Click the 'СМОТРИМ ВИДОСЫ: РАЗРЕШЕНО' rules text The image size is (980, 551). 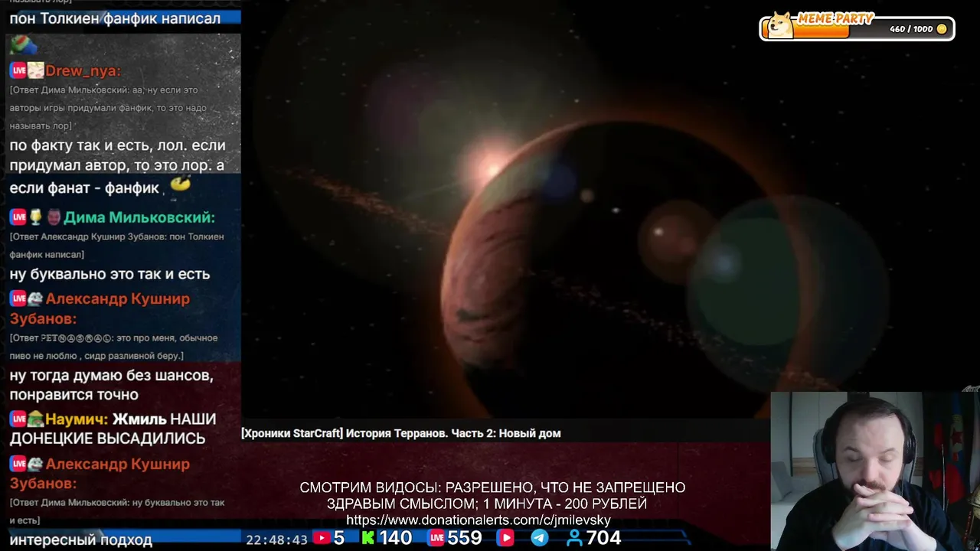coord(492,487)
